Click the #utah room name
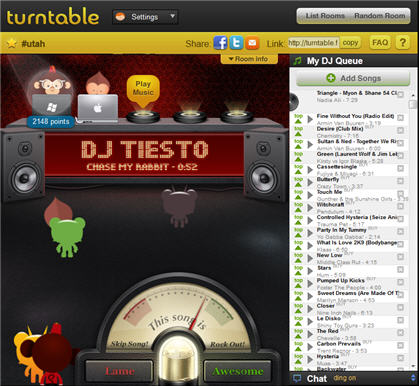This screenshot has height=386, width=419. (33, 44)
